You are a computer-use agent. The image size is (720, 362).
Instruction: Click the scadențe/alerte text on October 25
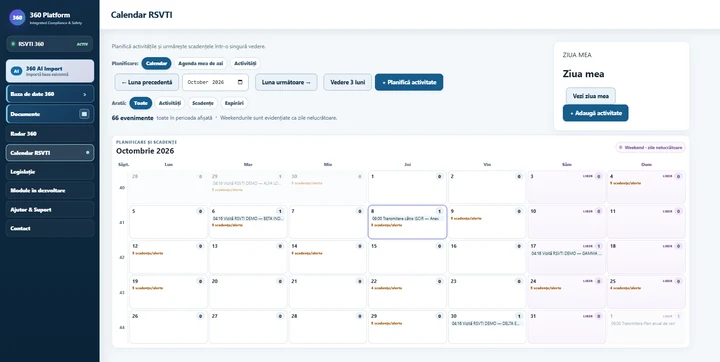point(625,288)
